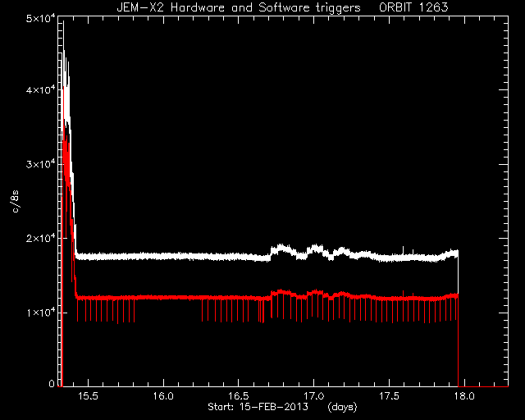The height and width of the screenshot is (420, 525).
Task: Click the y-axis label 'c/8s'
Action: coord(16,202)
